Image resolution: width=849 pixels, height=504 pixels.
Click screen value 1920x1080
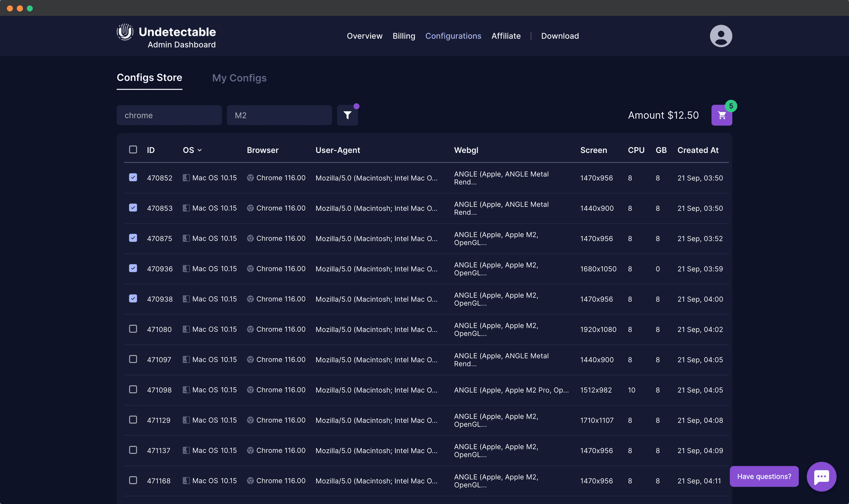click(598, 329)
